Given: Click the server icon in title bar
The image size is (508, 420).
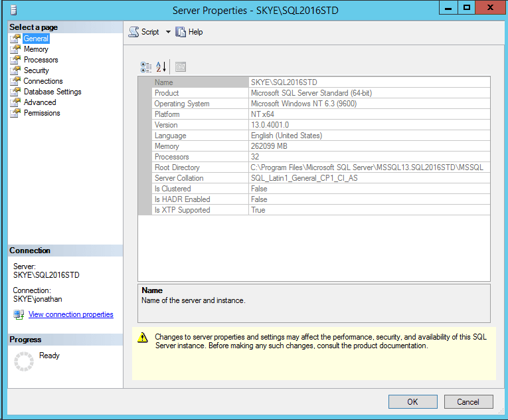Looking at the screenshot, I should click(13, 11).
